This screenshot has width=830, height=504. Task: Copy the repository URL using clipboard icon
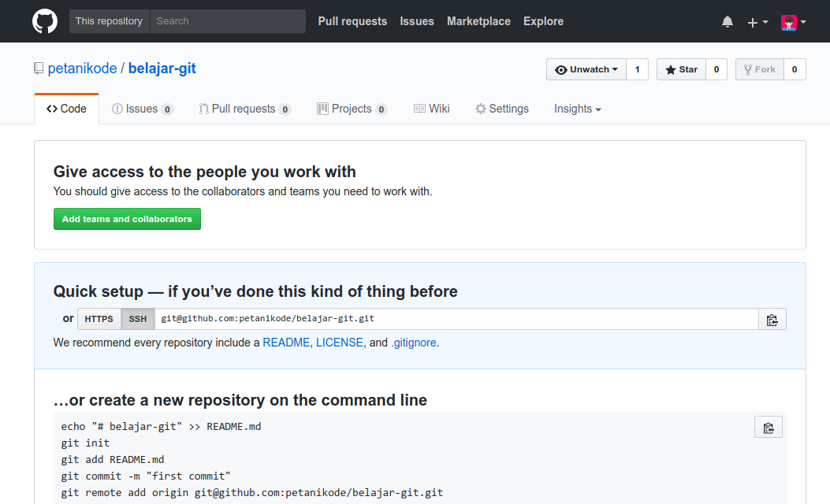772,319
